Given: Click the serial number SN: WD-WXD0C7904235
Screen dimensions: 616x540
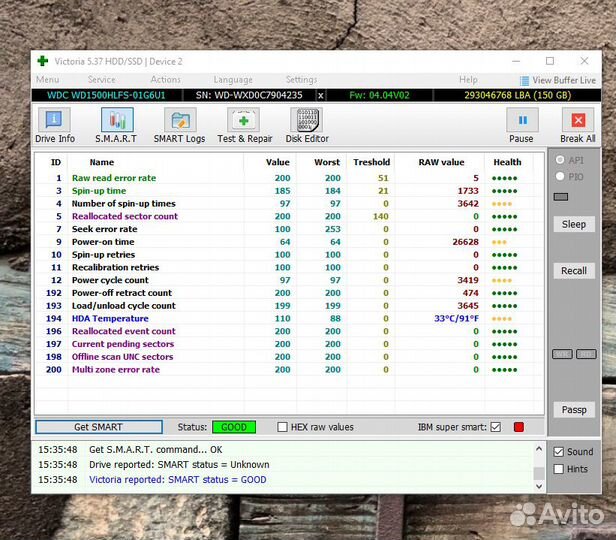Looking at the screenshot, I should tap(249, 95).
